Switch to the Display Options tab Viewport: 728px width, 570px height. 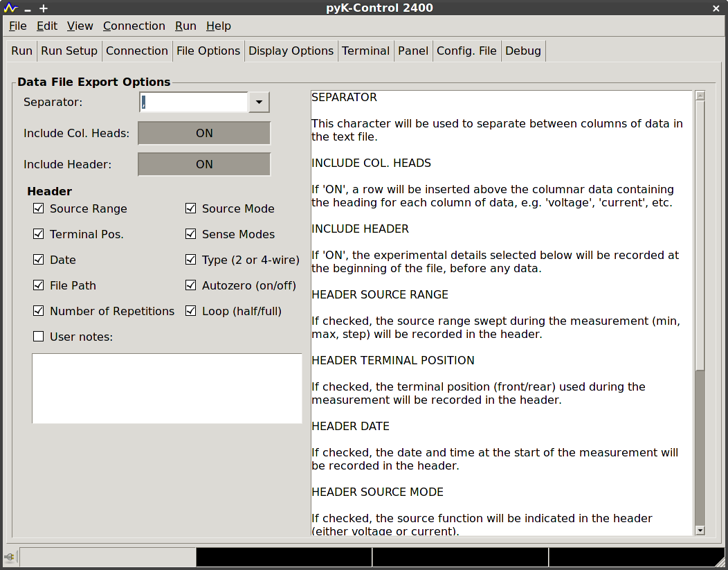pyautogui.click(x=291, y=51)
